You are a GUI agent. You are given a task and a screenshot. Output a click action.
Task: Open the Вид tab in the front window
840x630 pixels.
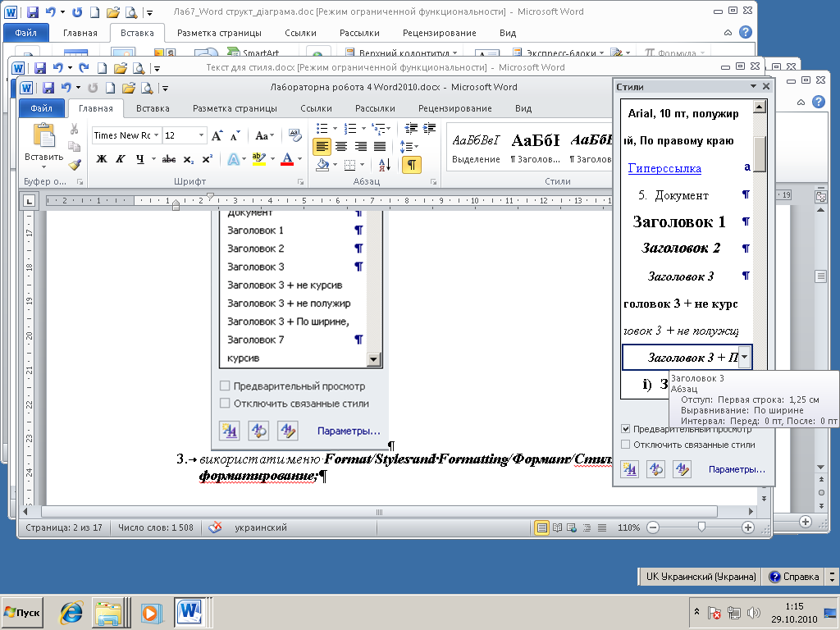point(523,108)
